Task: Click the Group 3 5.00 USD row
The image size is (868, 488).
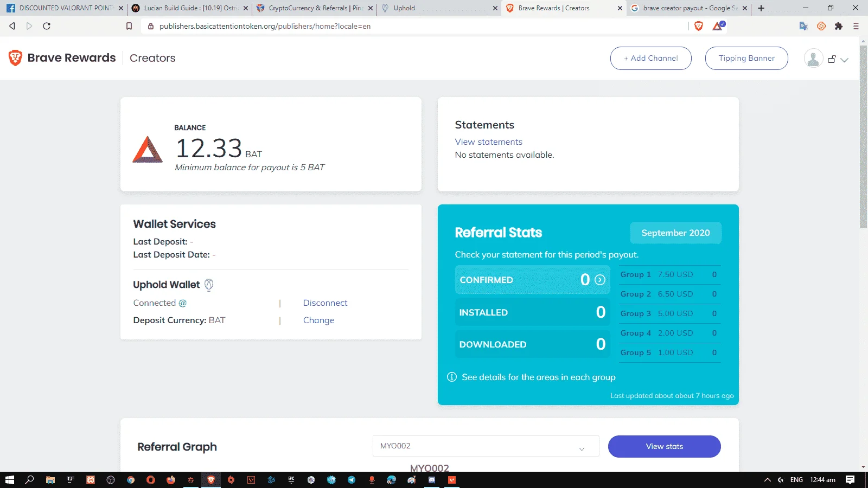Action: 670,313
